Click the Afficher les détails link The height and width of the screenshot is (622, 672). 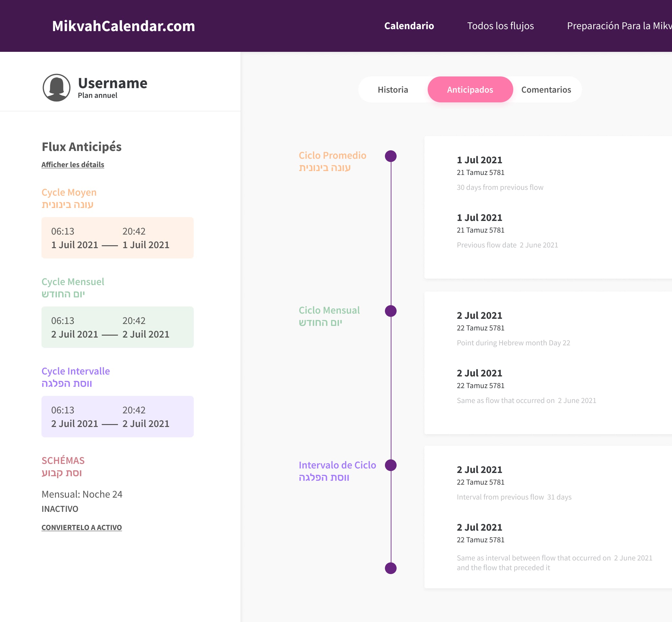coord(73,165)
